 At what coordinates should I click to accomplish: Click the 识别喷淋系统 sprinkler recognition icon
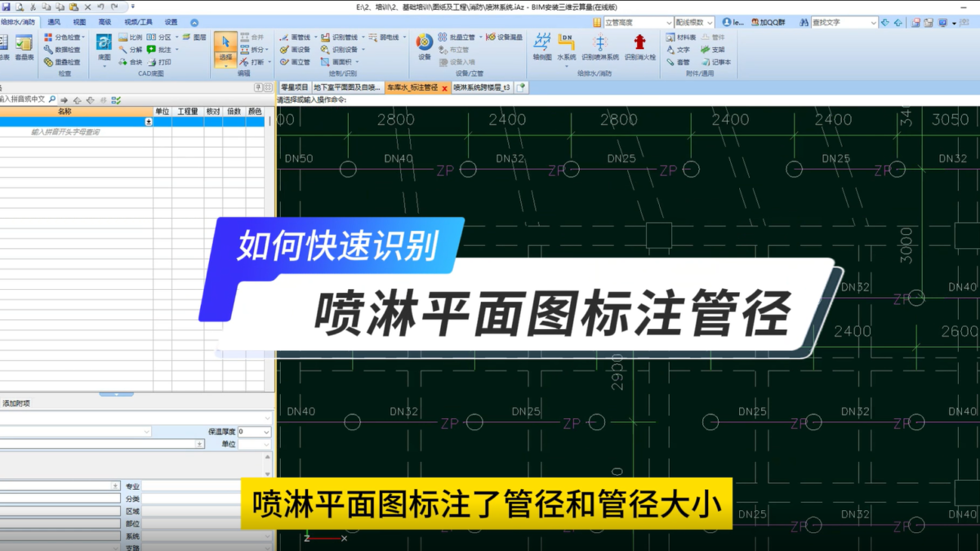point(600,47)
